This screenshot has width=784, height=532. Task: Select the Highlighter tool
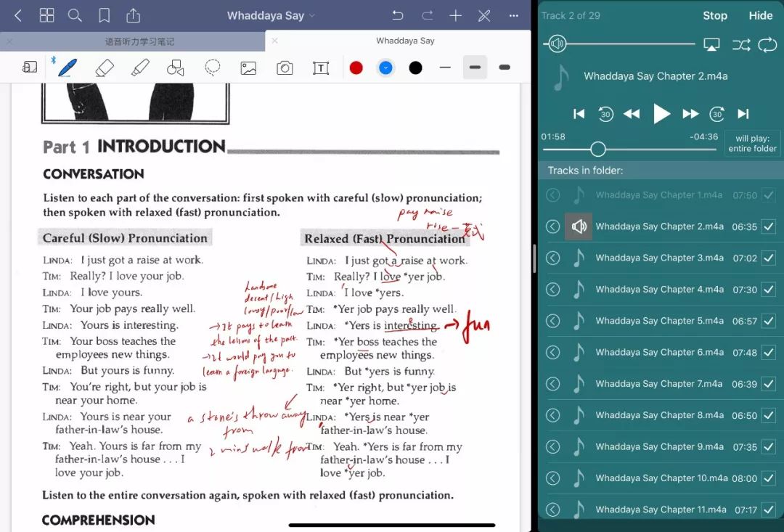click(140, 67)
